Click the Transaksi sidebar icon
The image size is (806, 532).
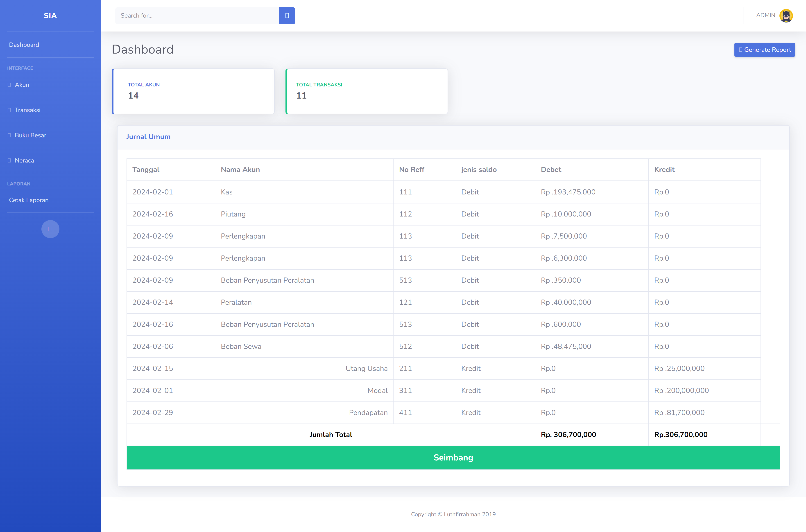9,110
